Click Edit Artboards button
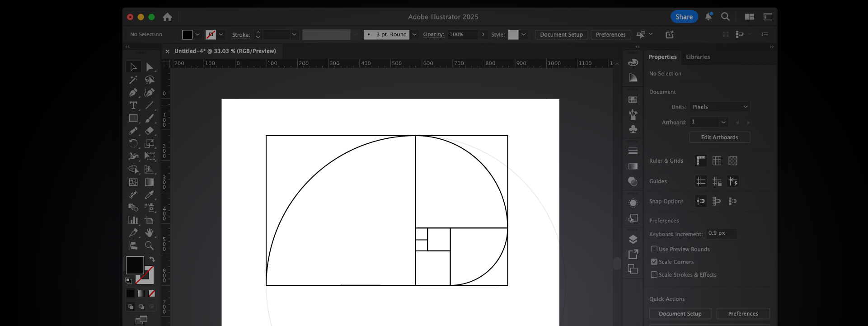 click(x=719, y=137)
